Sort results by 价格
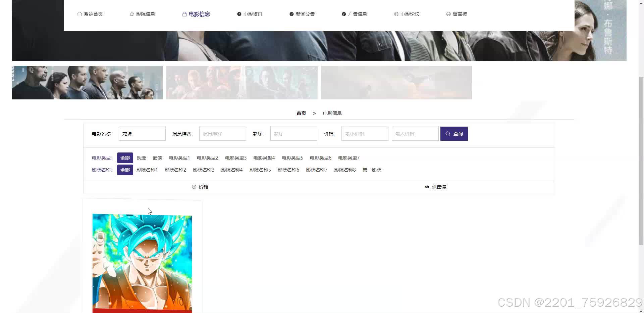Viewport: 644px width, 313px height. click(200, 187)
